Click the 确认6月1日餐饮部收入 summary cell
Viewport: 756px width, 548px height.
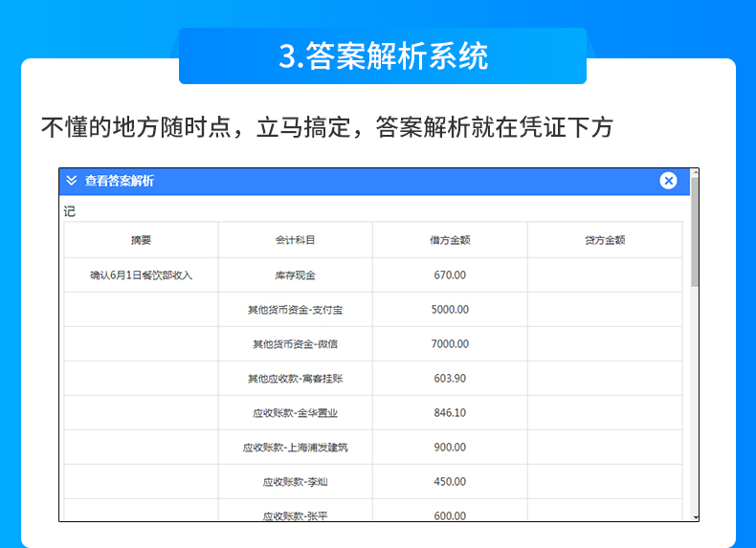[x=141, y=275]
